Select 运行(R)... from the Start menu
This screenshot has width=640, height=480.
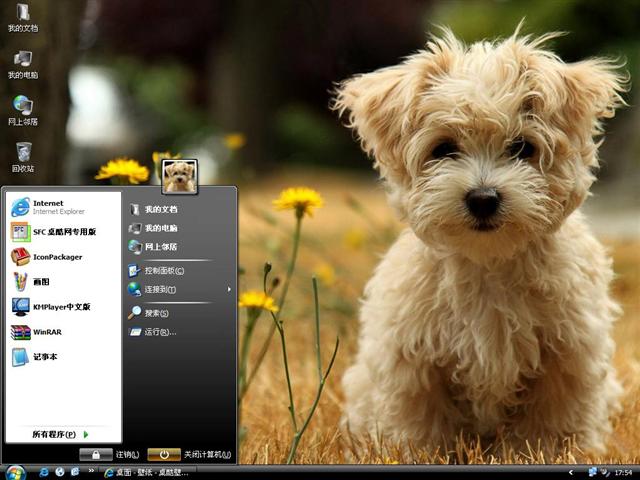tap(159, 332)
